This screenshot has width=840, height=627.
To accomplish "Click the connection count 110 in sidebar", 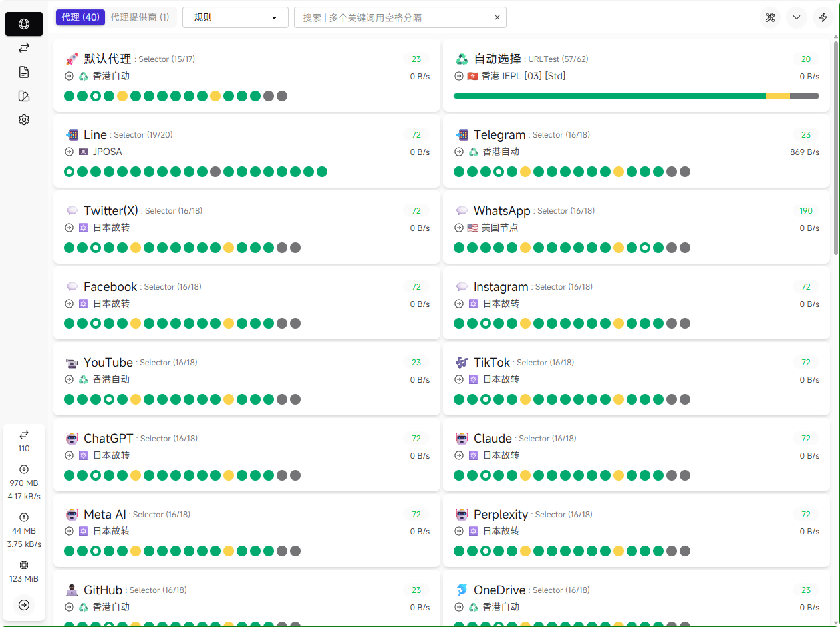I will pos(24,449).
